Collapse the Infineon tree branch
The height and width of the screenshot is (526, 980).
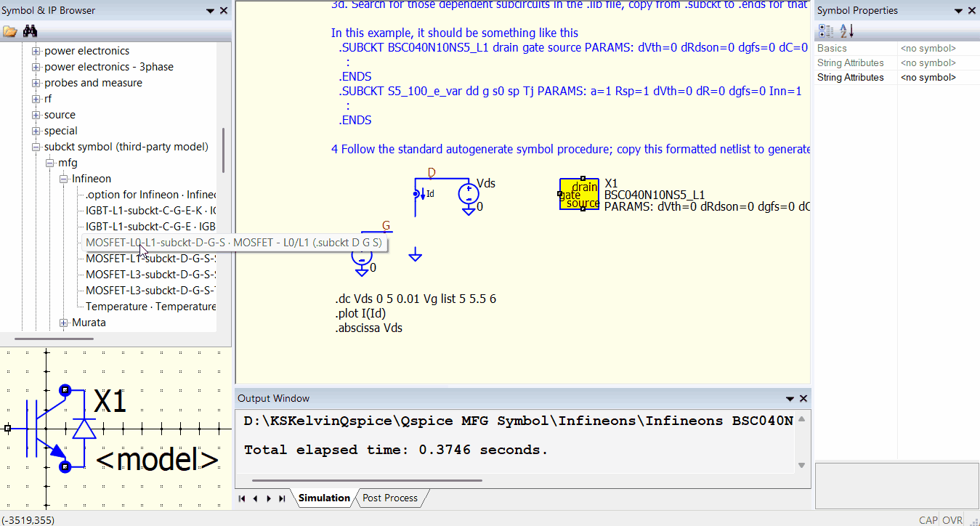pos(63,178)
